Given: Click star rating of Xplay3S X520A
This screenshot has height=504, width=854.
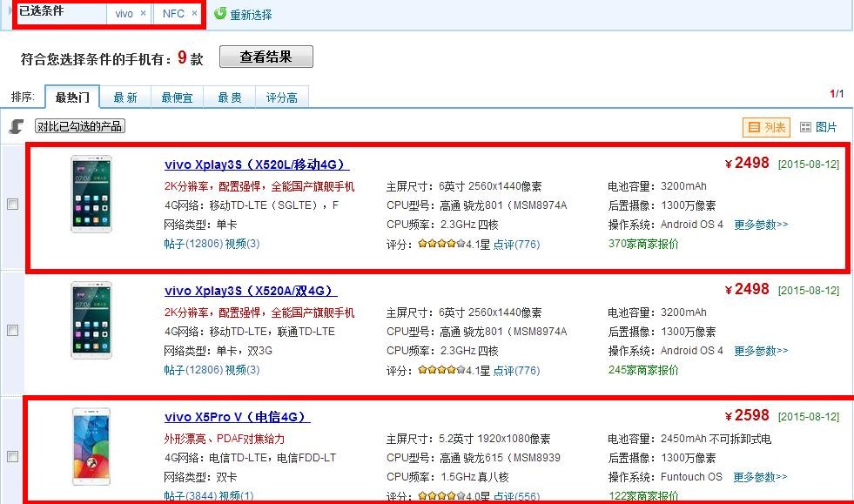Looking at the screenshot, I should pos(441,370).
